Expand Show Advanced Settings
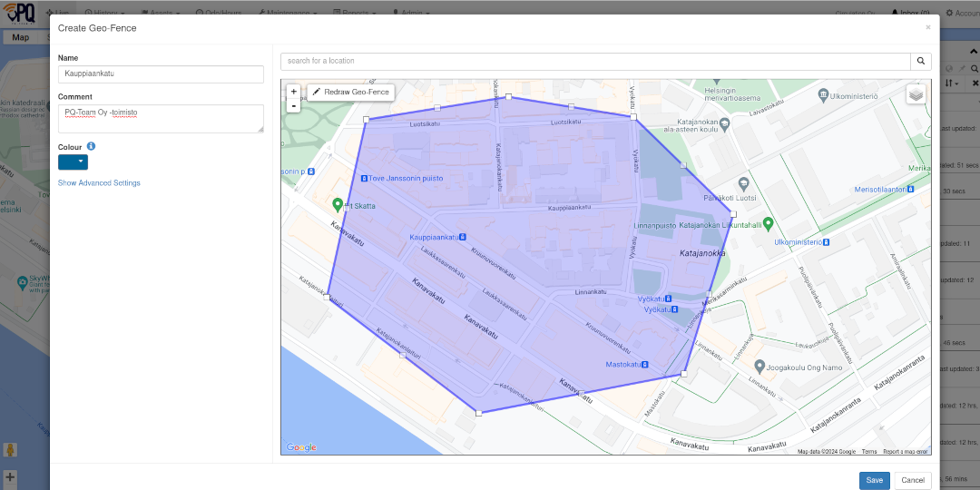Viewport: 980px width, 490px height. (x=99, y=183)
